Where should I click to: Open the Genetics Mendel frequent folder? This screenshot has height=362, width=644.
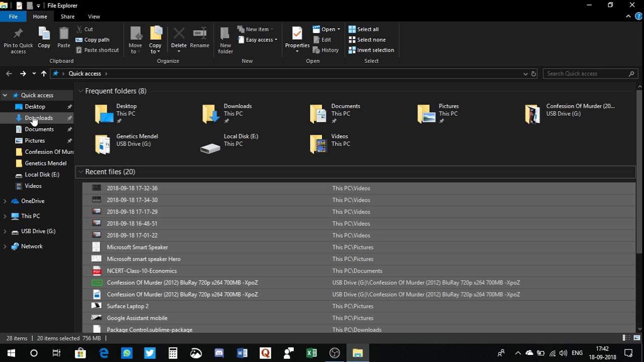pos(127,144)
